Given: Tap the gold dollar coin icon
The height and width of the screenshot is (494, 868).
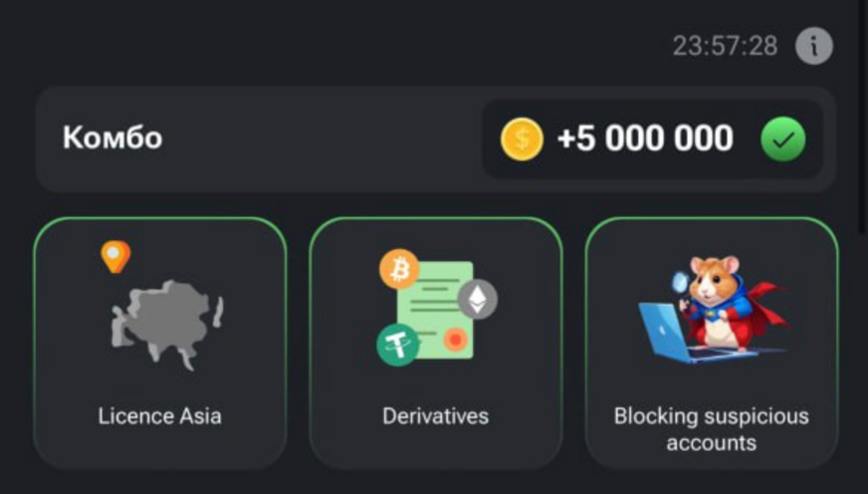Looking at the screenshot, I should (522, 139).
